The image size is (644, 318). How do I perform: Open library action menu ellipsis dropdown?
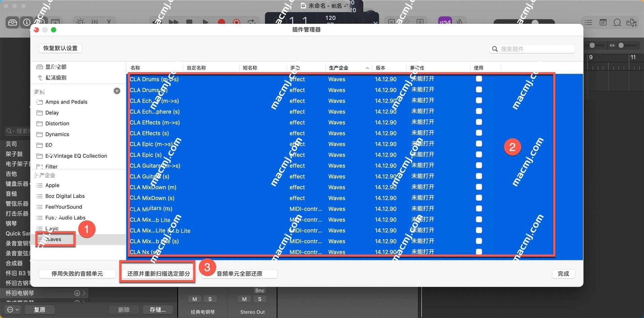tap(13, 310)
